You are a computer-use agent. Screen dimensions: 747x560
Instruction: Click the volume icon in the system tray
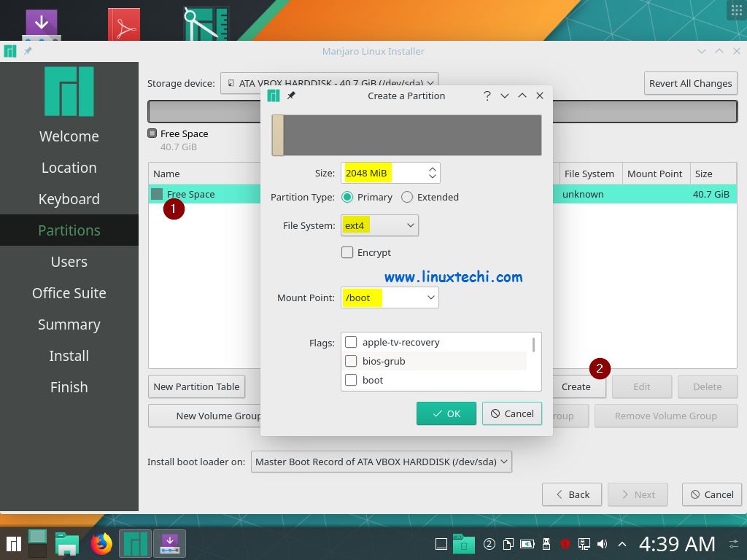[x=601, y=544]
